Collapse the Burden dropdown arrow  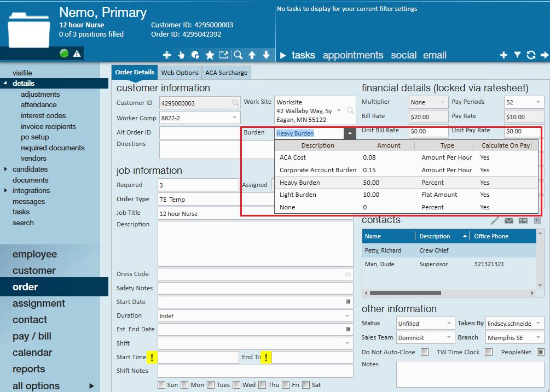pos(350,133)
